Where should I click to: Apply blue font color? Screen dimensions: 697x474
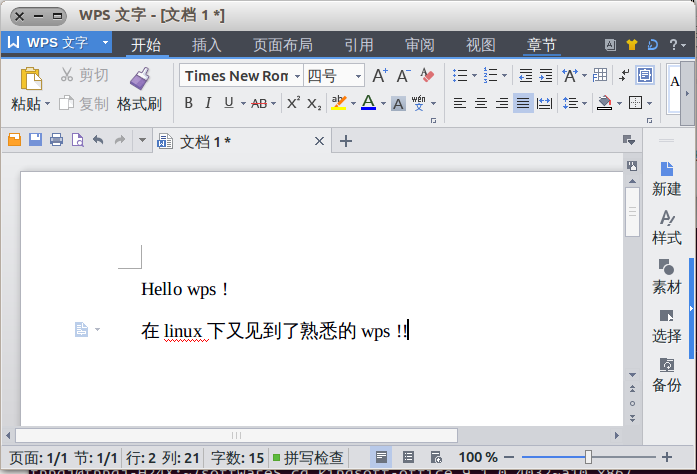click(368, 103)
